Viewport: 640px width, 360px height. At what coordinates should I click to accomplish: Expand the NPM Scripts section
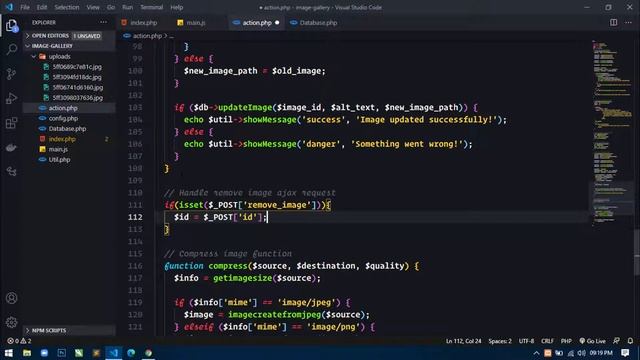[69, 330]
